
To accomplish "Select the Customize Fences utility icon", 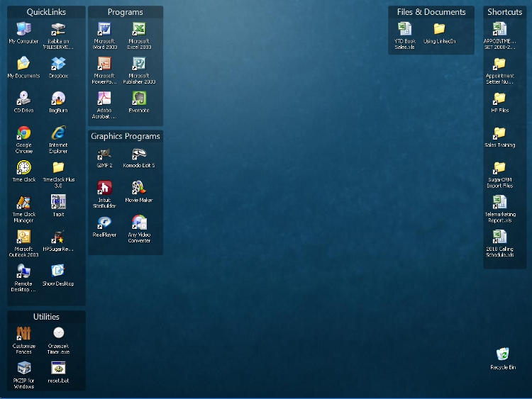I will click(x=23, y=334).
